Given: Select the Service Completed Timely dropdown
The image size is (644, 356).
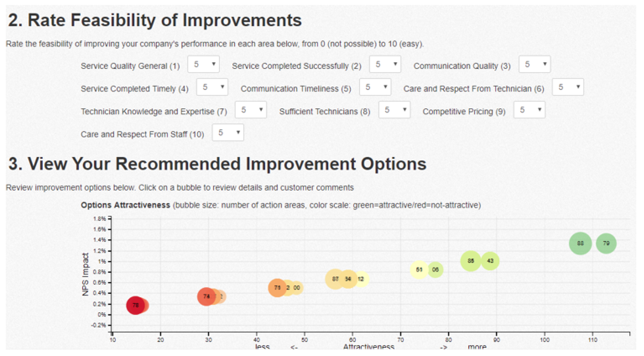Looking at the screenshot, I should (x=212, y=87).
